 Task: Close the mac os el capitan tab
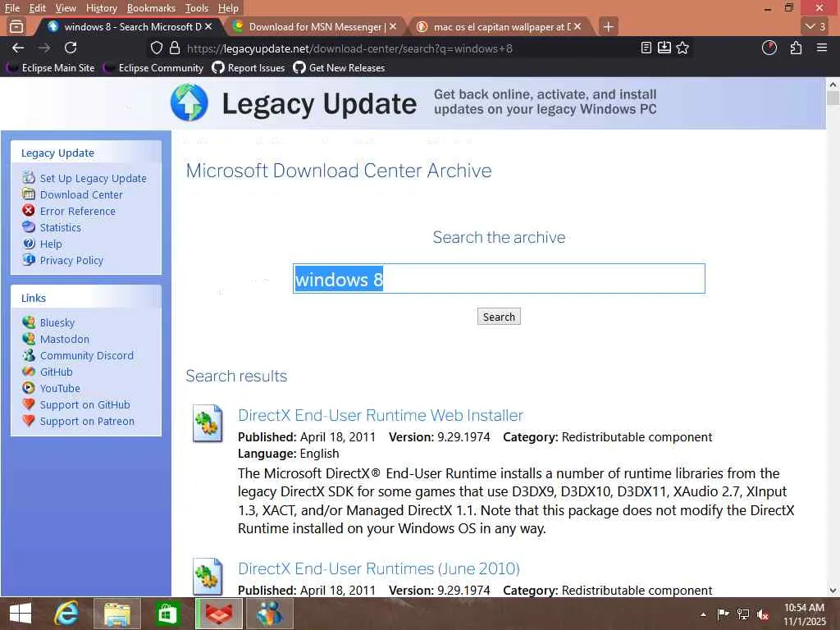click(x=577, y=26)
